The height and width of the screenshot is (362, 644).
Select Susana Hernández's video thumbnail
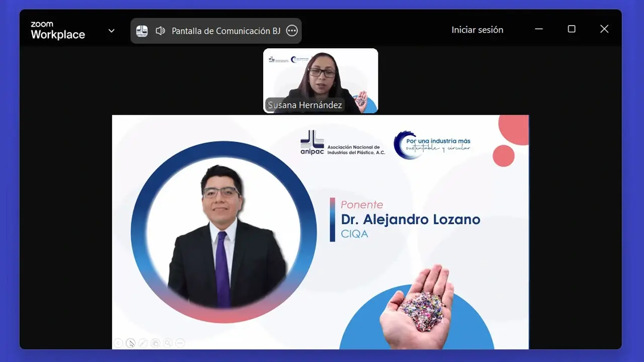(320, 75)
